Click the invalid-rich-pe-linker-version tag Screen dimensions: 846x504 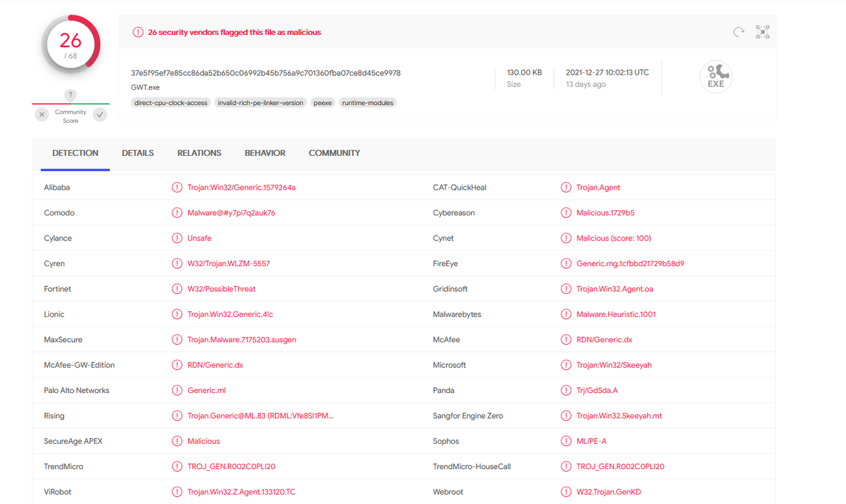click(x=261, y=103)
